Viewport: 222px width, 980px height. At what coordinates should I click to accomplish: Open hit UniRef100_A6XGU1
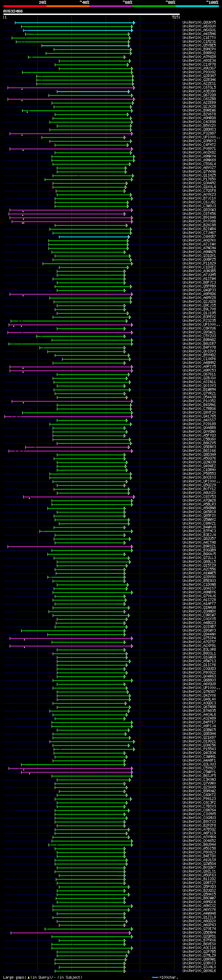coord(199,30)
